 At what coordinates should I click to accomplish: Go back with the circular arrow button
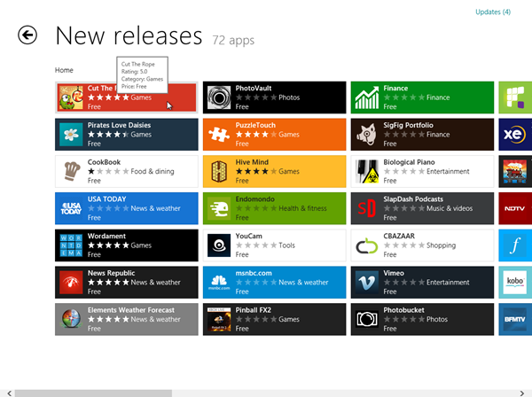coord(27,35)
